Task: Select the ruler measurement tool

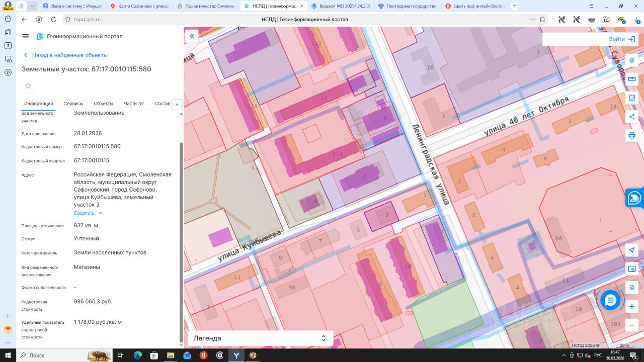Action: coord(632,79)
